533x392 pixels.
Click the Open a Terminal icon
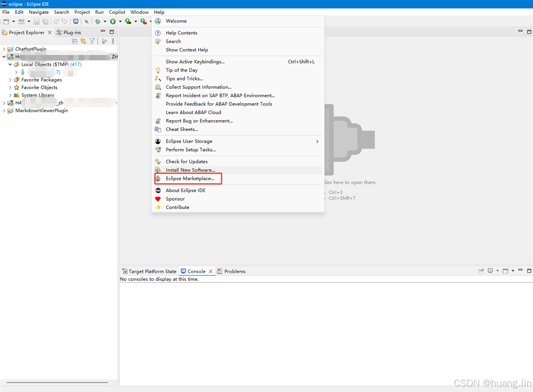pyautogui.click(x=76, y=21)
